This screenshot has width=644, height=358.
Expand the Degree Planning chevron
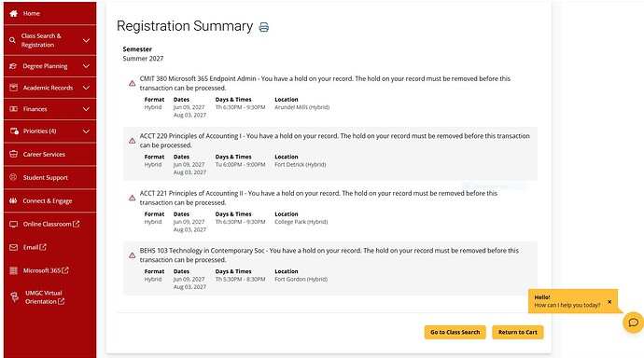[86, 66]
